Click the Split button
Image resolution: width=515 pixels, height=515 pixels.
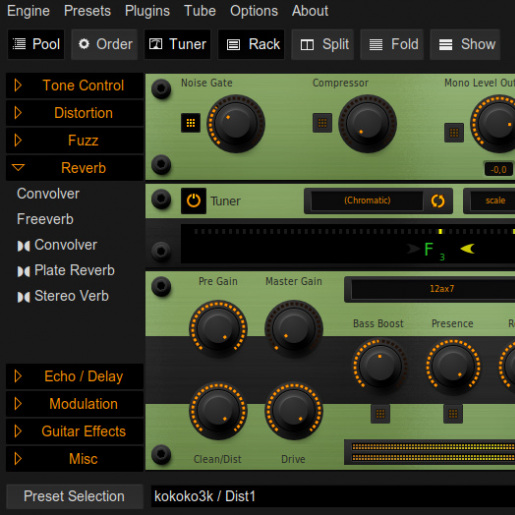click(x=322, y=44)
